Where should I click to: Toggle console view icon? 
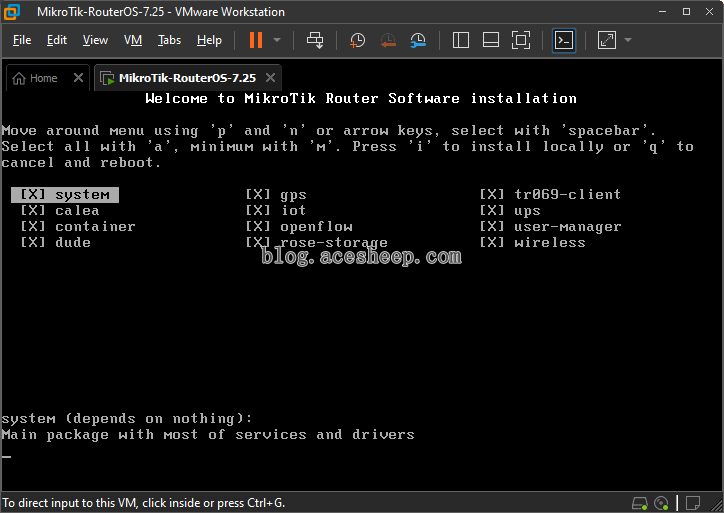[x=564, y=40]
